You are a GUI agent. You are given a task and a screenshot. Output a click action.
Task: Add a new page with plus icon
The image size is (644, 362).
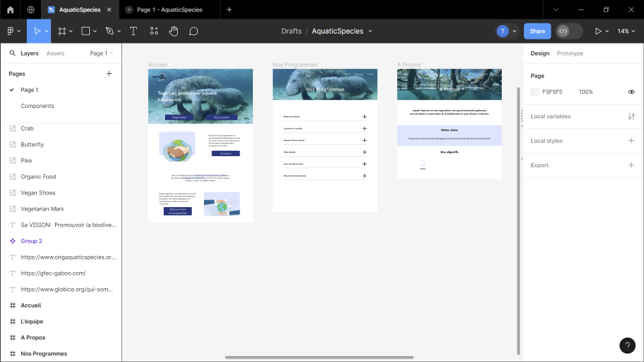tap(109, 74)
